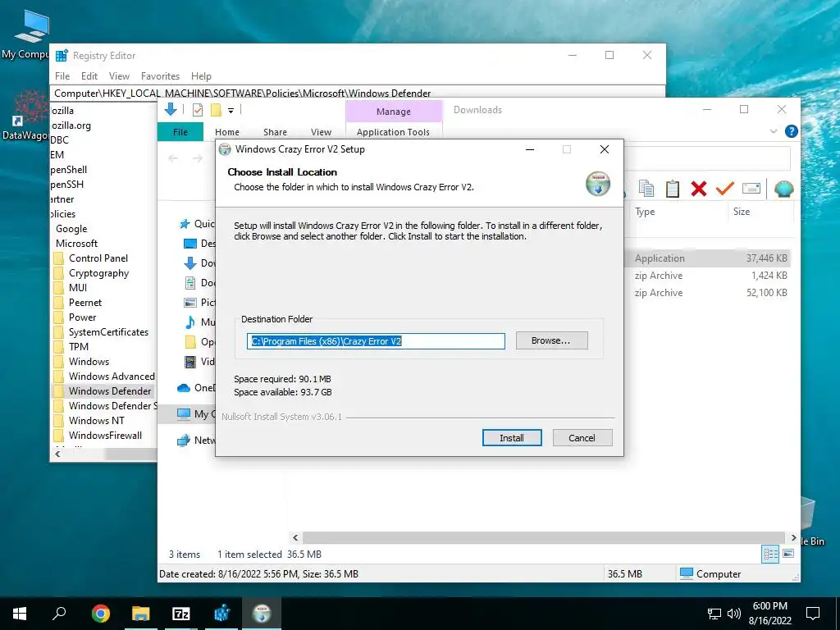Screen dimensions: 840x630
Task: Open Customize Quick Access Toolbar dropdown
Action: (231, 111)
